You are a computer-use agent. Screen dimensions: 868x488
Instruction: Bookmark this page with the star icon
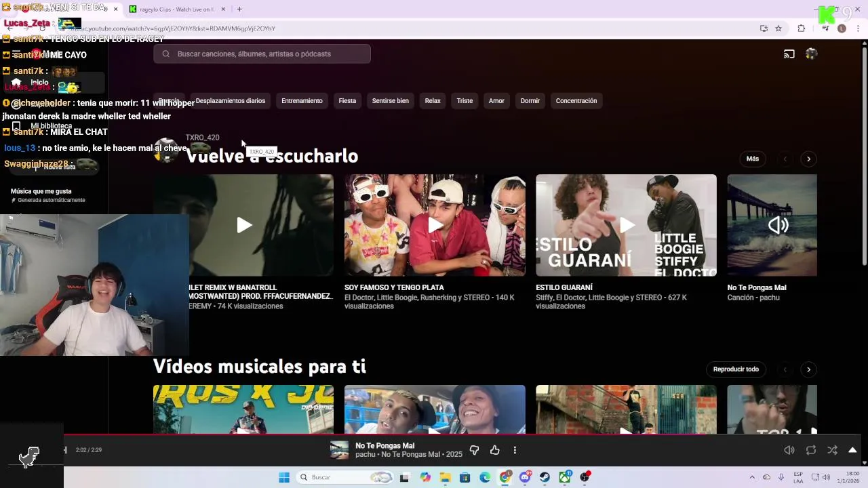click(778, 28)
